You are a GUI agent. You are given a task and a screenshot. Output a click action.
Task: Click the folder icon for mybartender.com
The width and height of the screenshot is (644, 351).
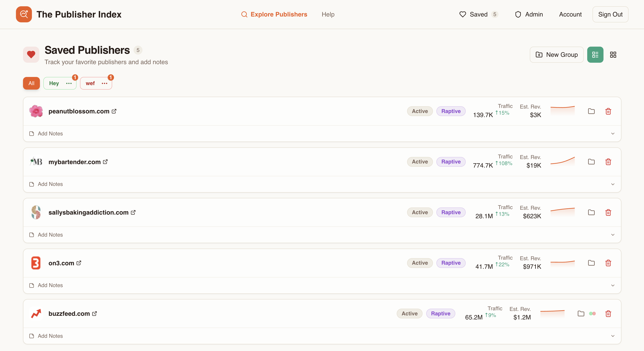coord(591,162)
